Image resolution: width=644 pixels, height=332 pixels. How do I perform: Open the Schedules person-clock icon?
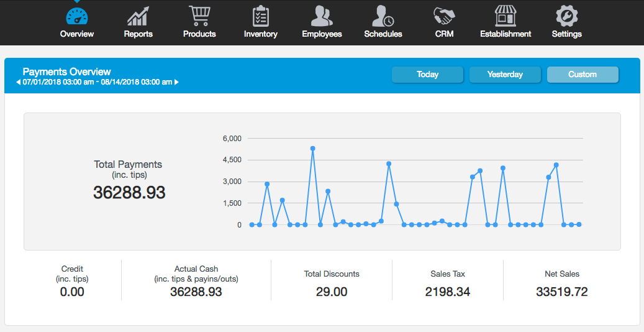click(x=383, y=15)
